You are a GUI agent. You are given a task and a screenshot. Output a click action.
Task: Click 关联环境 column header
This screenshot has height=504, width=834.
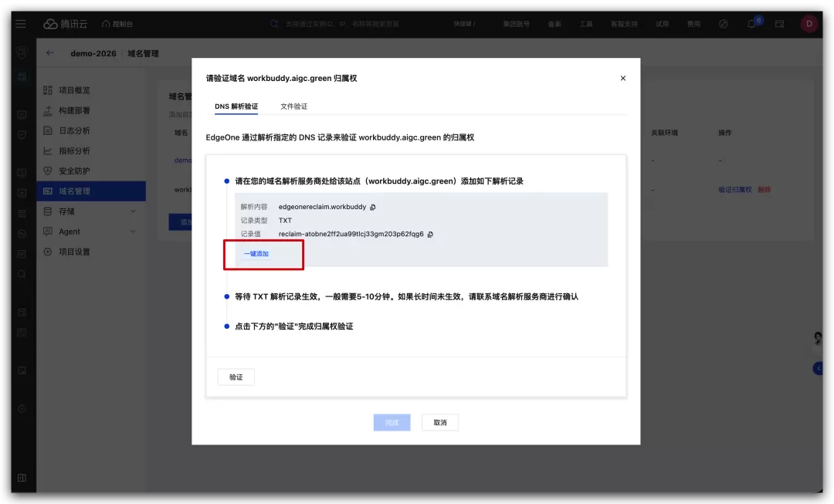(x=664, y=133)
